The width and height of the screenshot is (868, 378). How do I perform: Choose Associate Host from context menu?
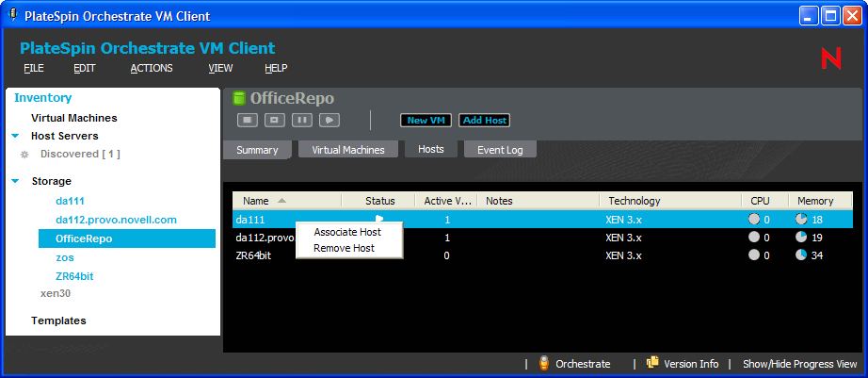347,232
